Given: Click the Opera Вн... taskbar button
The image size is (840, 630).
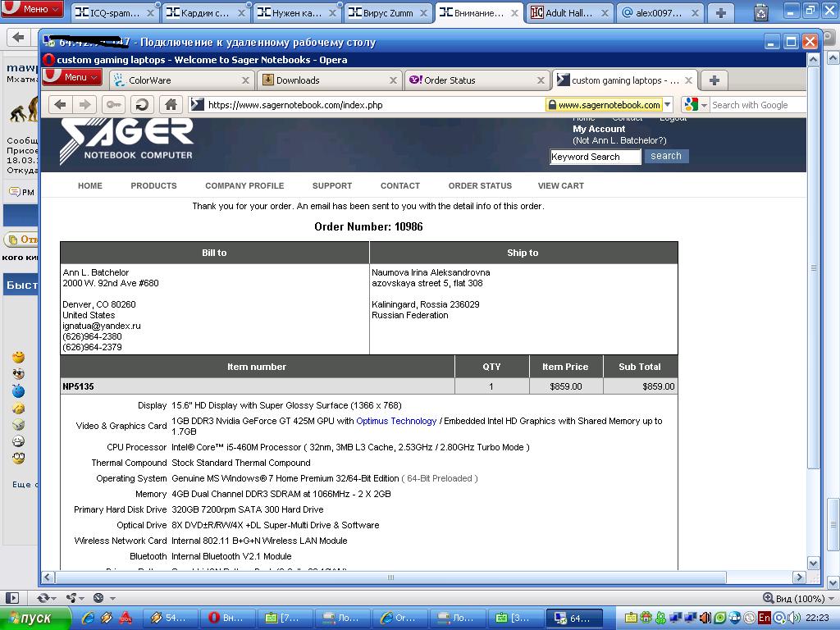Looking at the screenshot, I should [x=226, y=619].
